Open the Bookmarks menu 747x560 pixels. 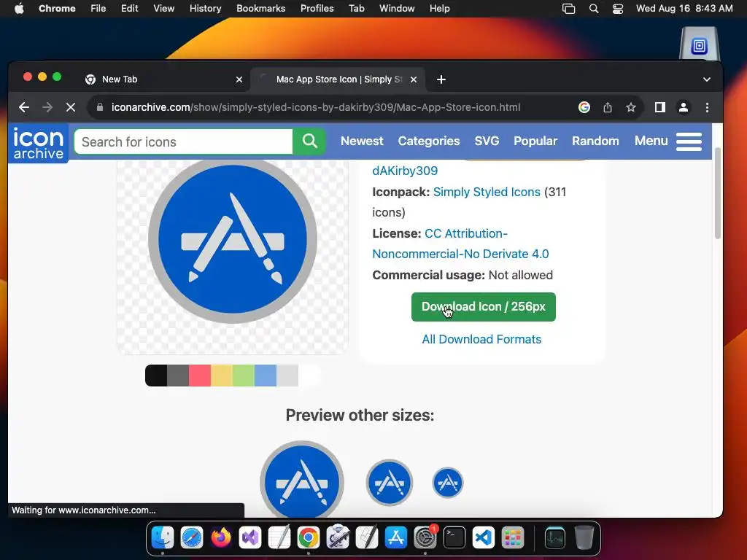pos(260,9)
